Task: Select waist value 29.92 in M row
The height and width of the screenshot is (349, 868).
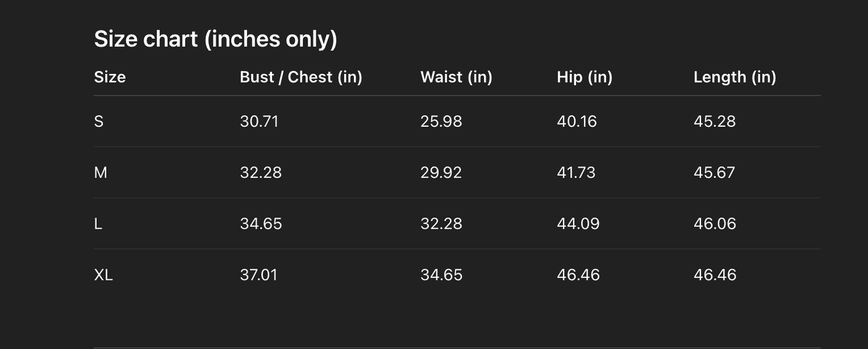Action: click(441, 172)
